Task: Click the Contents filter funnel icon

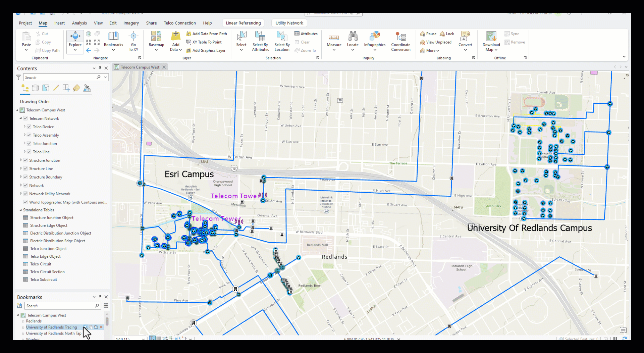Action: 19,78
